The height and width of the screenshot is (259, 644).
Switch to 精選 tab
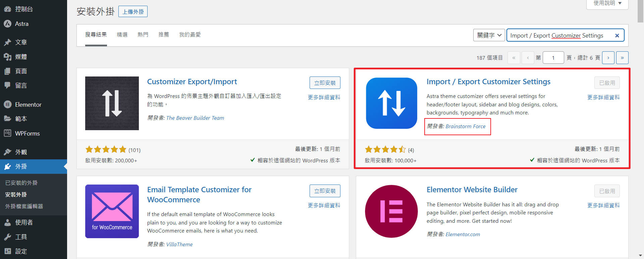tap(122, 35)
